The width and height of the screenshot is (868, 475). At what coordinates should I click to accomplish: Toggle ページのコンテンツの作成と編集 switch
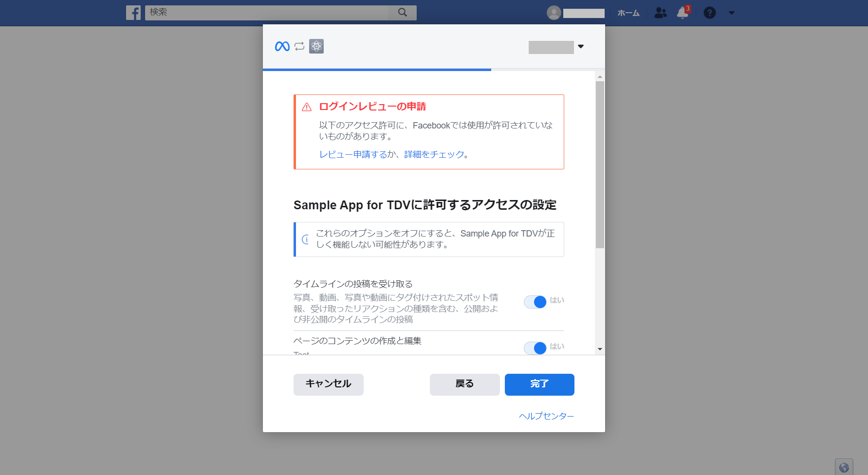pos(535,348)
